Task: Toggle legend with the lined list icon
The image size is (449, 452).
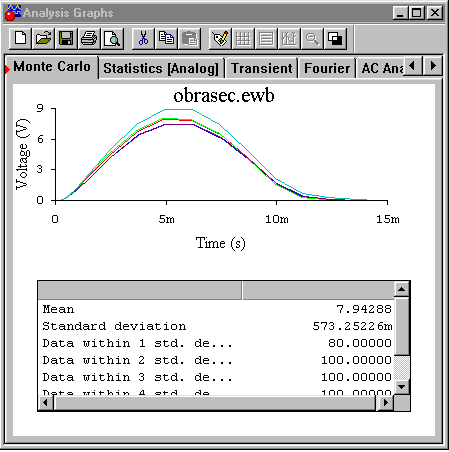Action: (266, 38)
